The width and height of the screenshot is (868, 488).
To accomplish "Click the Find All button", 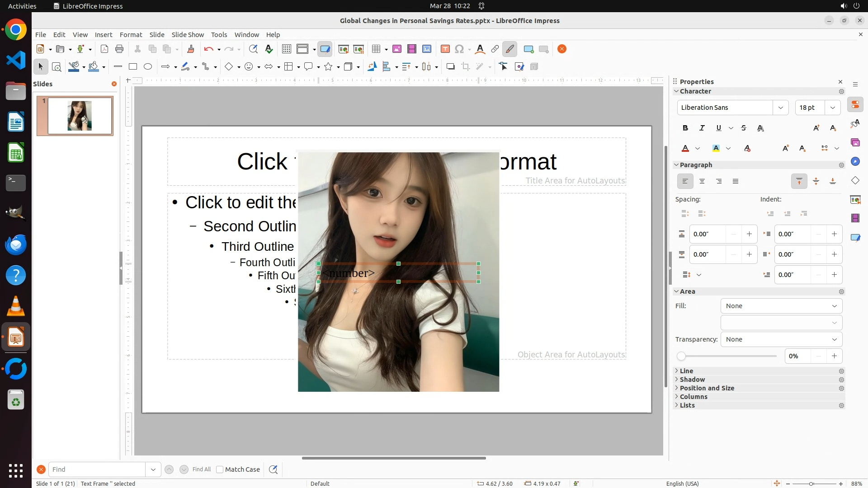I will [x=201, y=469].
